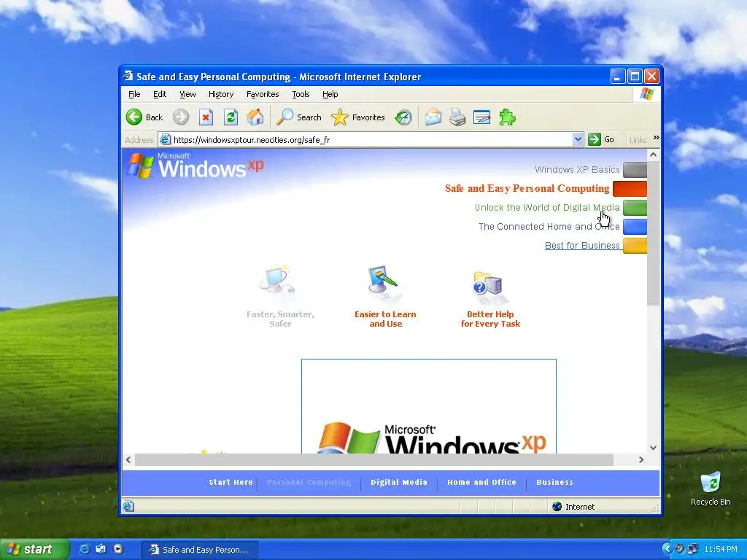Open the Recycle Bin desktop icon
Screen dimensions: 747x560
point(711,482)
